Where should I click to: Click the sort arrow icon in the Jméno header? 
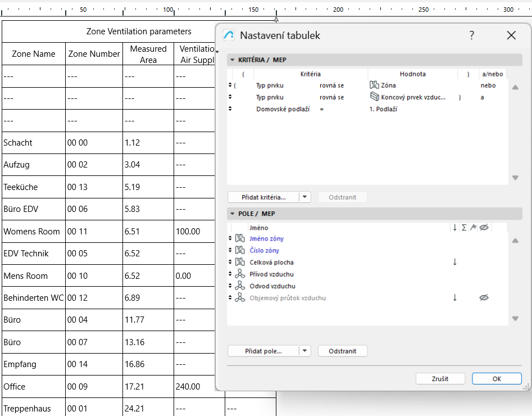[x=454, y=227]
